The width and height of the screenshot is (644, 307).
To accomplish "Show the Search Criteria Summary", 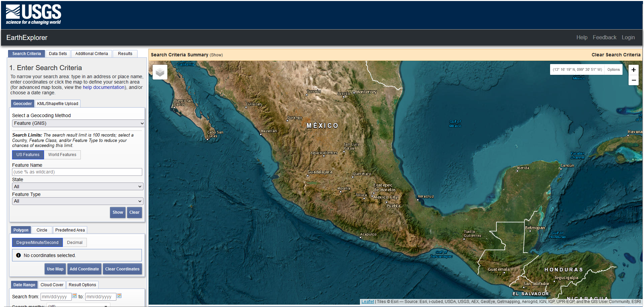I will coord(216,55).
